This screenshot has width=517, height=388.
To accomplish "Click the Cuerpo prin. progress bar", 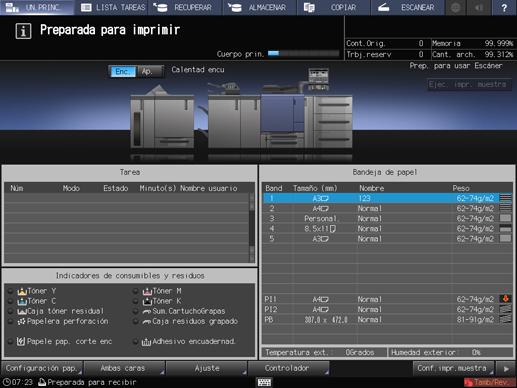I will click(304, 53).
